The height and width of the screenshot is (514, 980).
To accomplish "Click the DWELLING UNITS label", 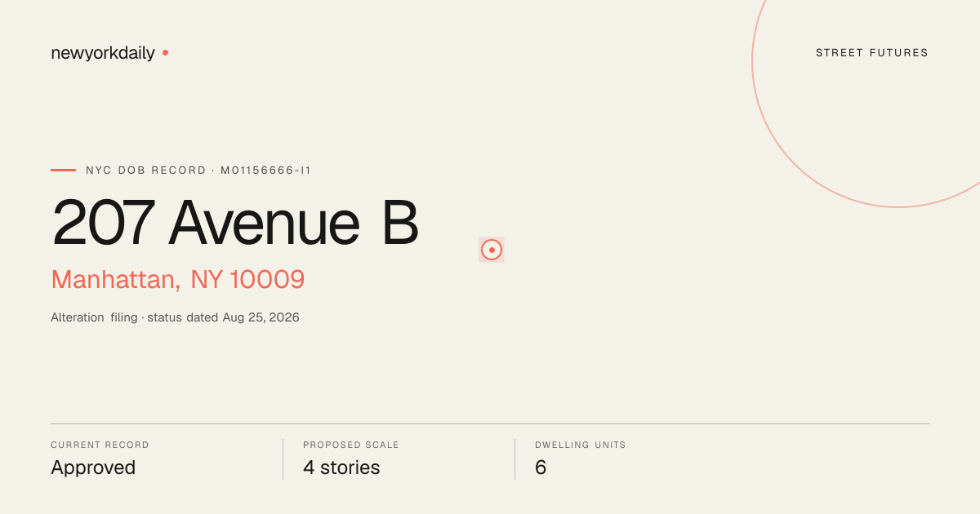I will point(581,445).
